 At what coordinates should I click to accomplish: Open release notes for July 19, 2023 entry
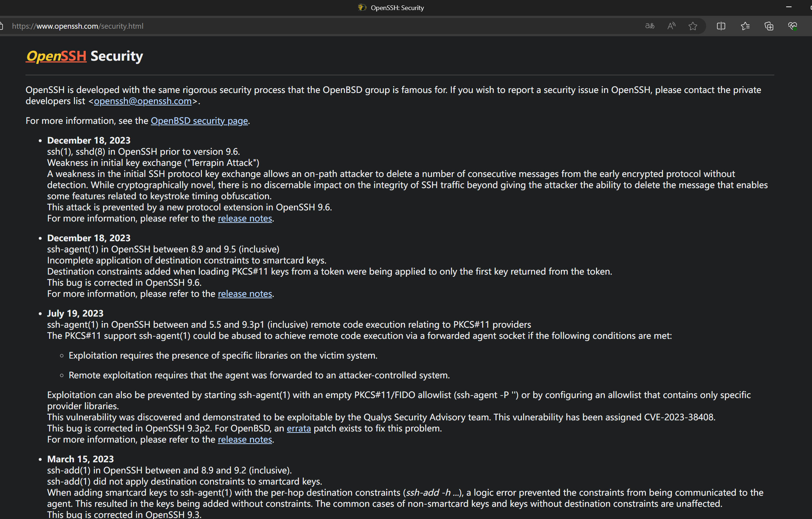[245, 439]
